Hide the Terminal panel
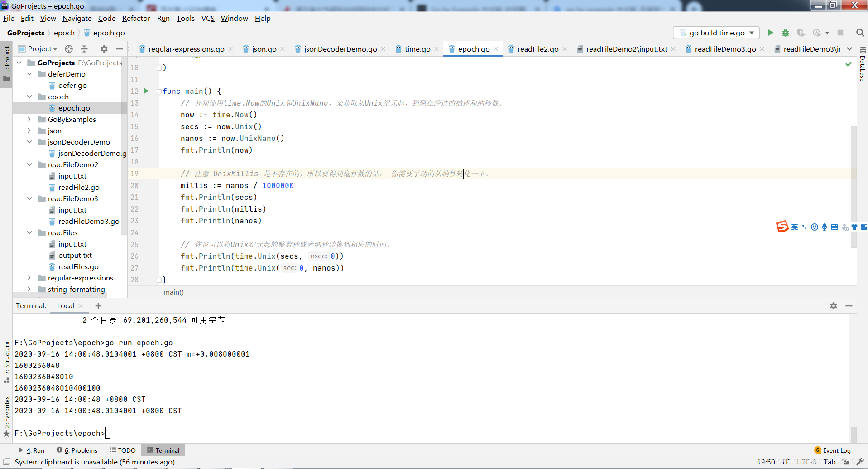 coord(849,306)
